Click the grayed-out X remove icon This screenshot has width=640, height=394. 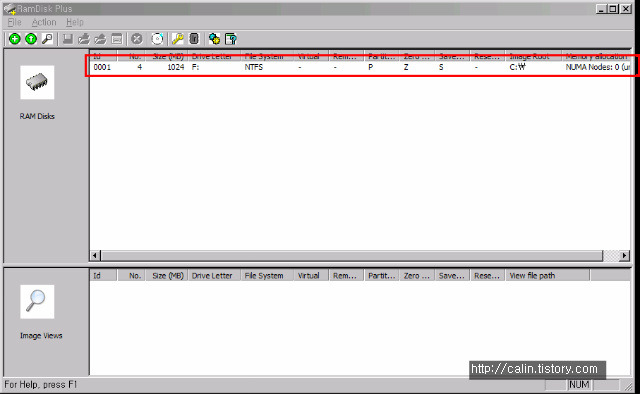tap(137, 39)
